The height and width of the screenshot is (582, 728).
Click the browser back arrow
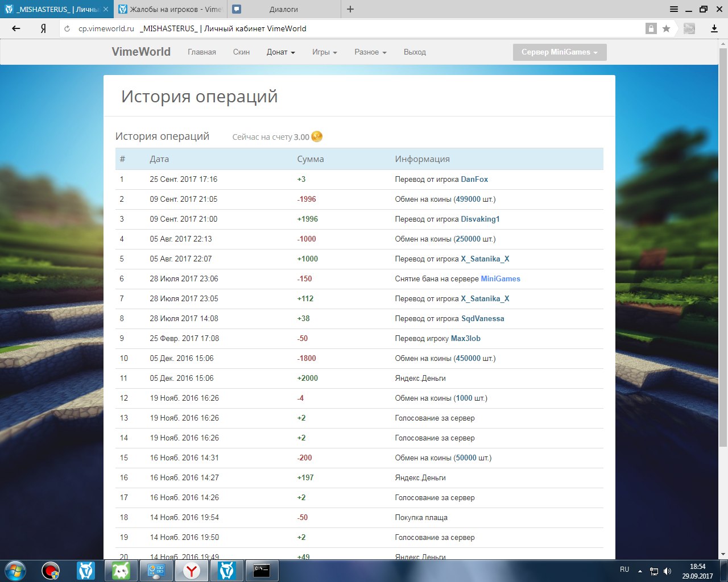click(x=16, y=28)
